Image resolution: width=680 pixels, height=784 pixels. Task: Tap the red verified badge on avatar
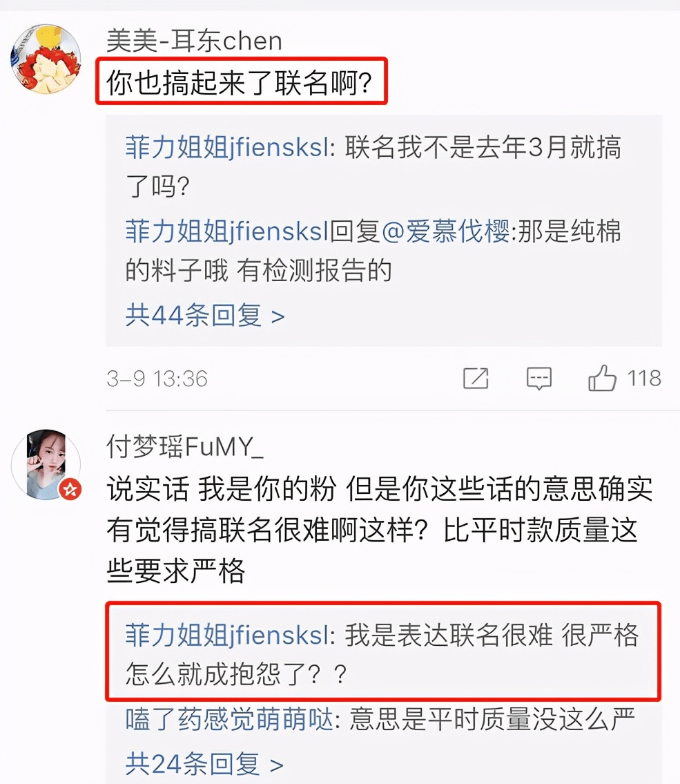(70, 489)
